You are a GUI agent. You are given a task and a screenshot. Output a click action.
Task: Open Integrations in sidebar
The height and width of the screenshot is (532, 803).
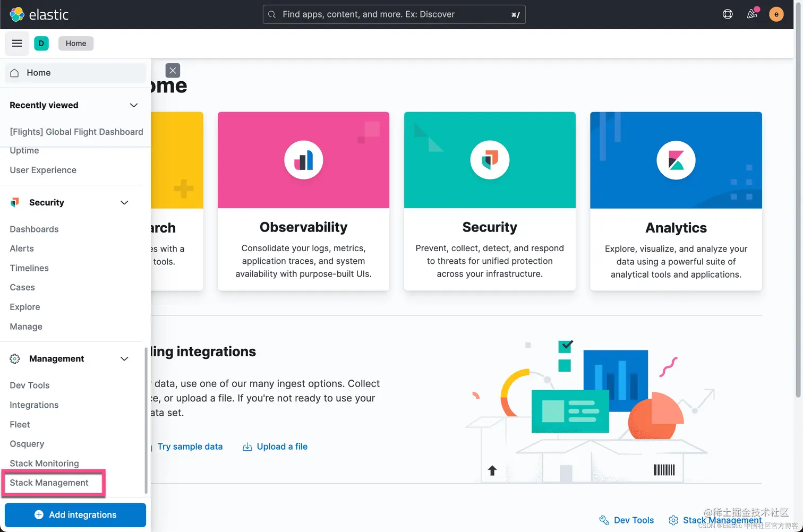(x=34, y=405)
